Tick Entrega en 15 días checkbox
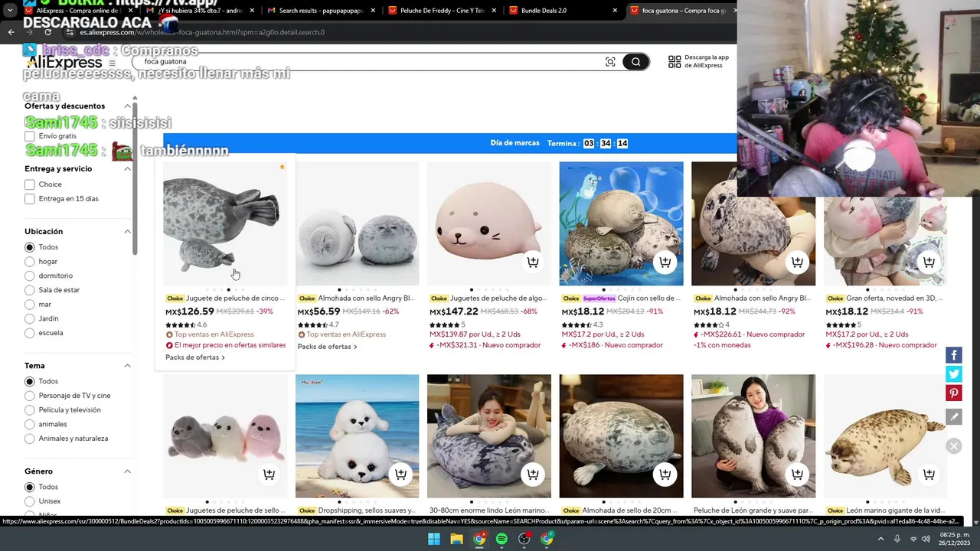 click(x=29, y=199)
